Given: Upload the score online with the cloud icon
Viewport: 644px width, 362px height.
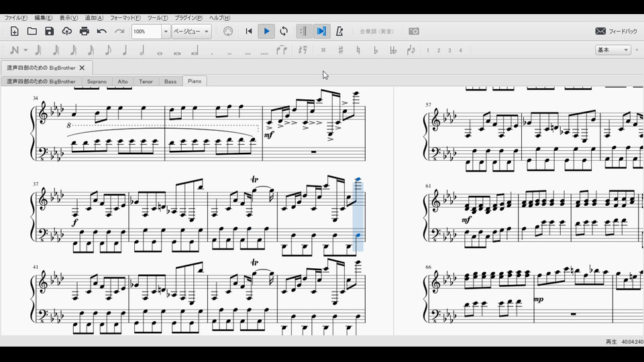Looking at the screenshot, I should pyautogui.click(x=66, y=32).
